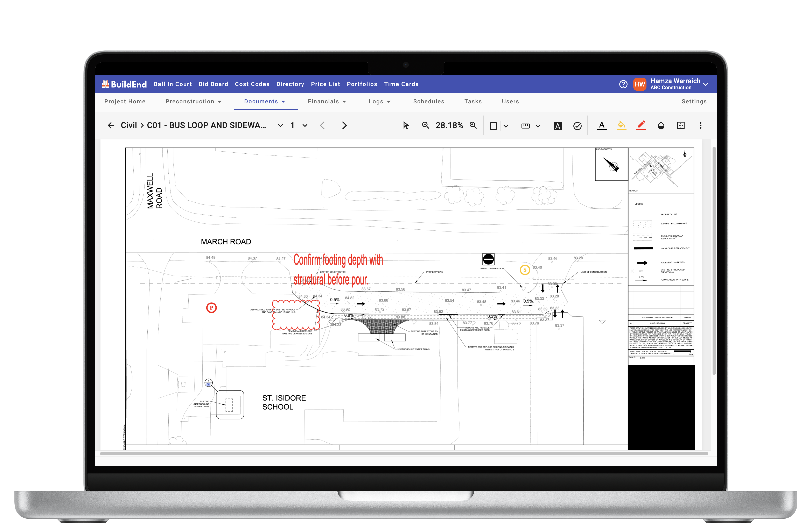Open the Financials tab menu
This screenshot has width=812, height=528.
327,101
